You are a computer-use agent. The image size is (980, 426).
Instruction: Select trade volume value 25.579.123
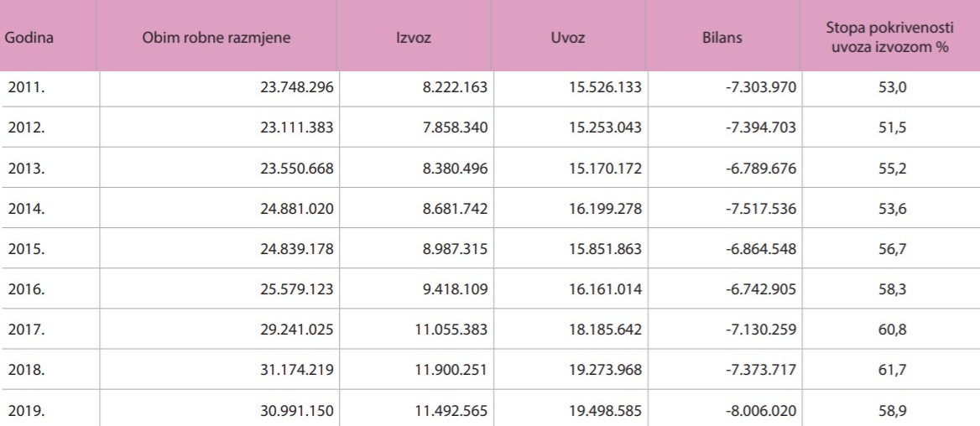(297, 290)
